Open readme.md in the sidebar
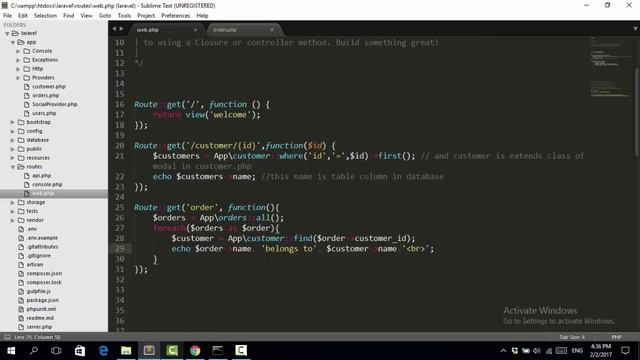This screenshot has height=360, width=640. 40,318
